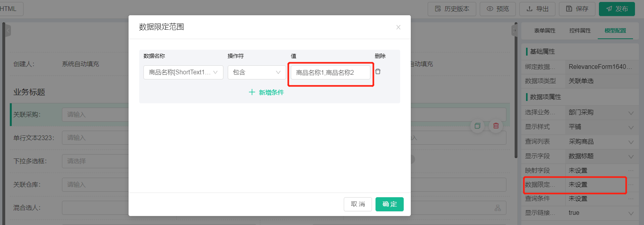The width and height of the screenshot is (644, 225).
Task: Click the 取消 button in dialog
Action: (x=358, y=204)
